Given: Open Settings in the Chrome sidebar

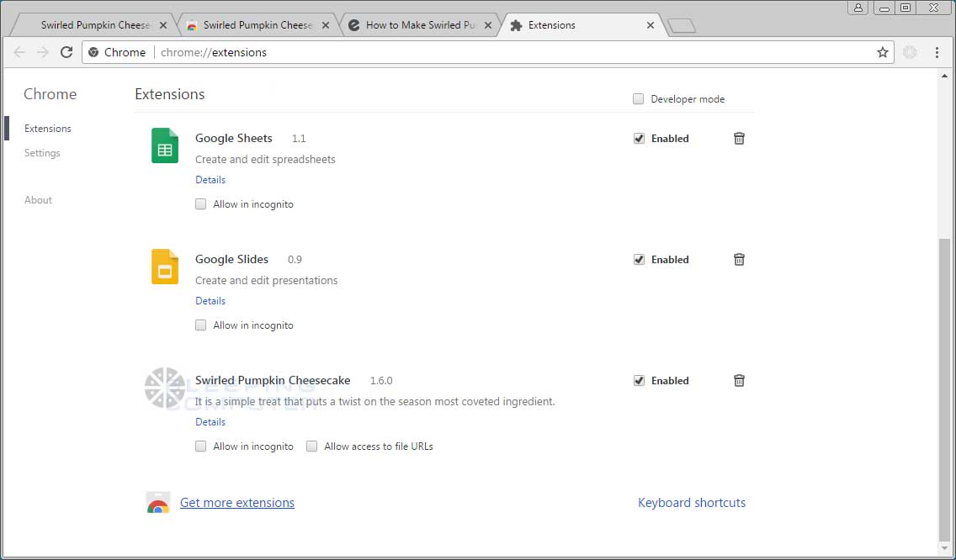Looking at the screenshot, I should [x=42, y=153].
